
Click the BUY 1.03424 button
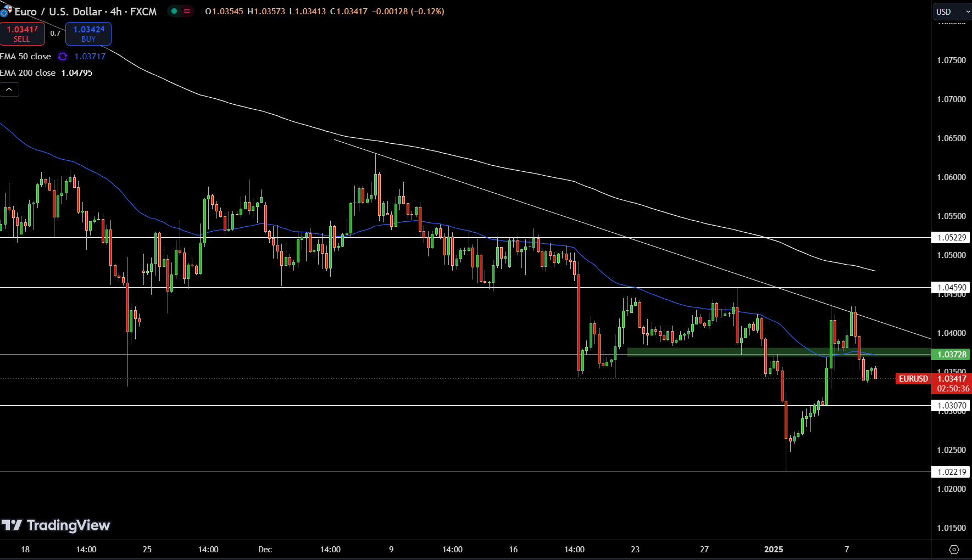point(88,33)
